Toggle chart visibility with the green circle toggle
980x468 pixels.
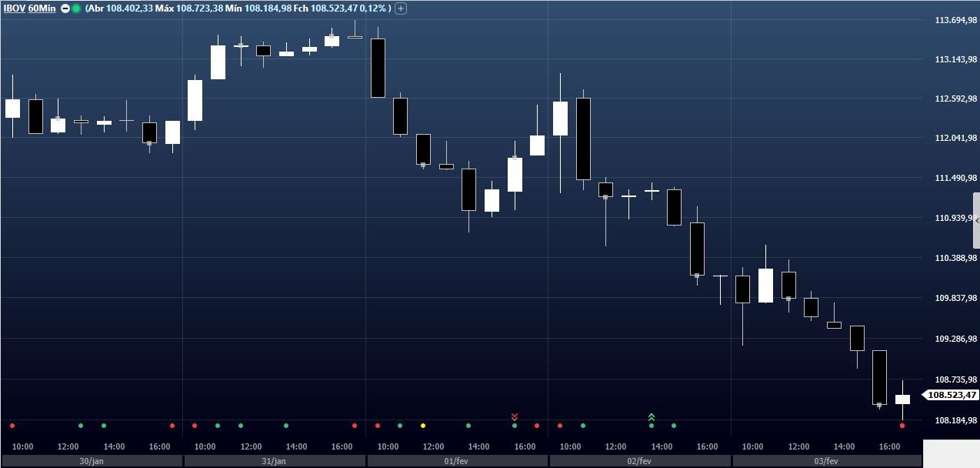click(77, 8)
